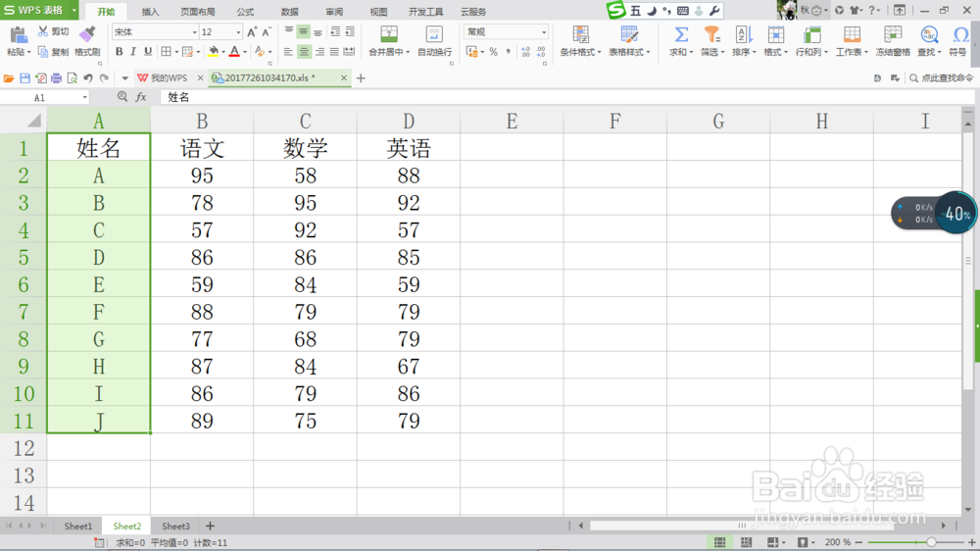Increase font size with A+ icon
980x551 pixels.
(x=252, y=32)
